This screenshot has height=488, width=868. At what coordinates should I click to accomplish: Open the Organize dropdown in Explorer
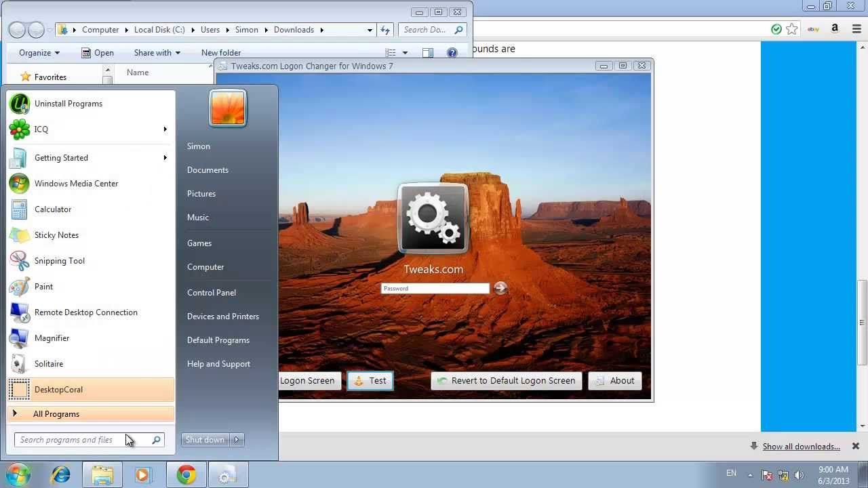[x=37, y=52]
